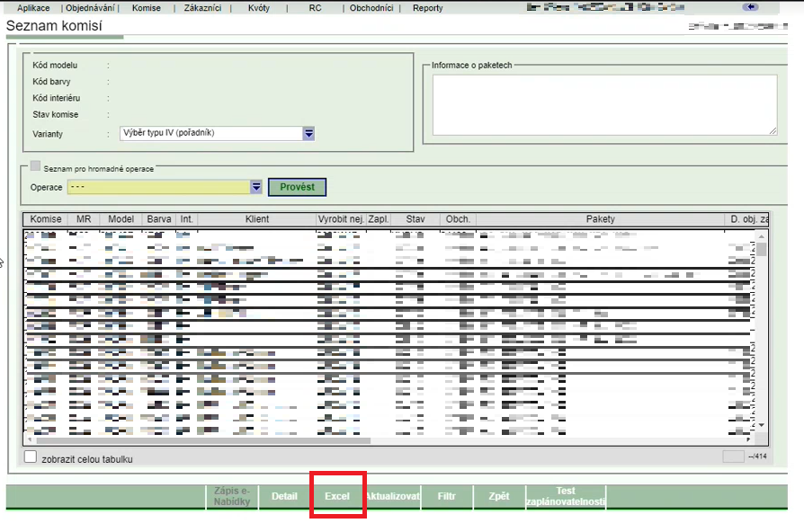This screenshot has height=532, width=804.
Task: Tick the 'Seznam pro hromadné operace' checkbox
Action: pos(35,166)
